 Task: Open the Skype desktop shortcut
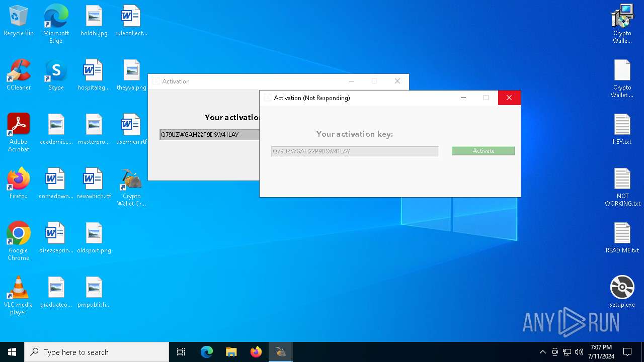[56, 75]
